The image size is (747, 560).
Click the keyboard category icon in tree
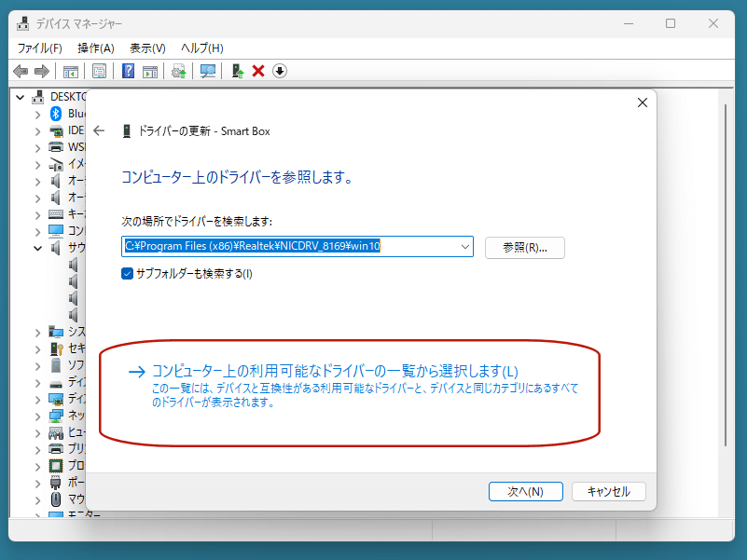point(56,214)
